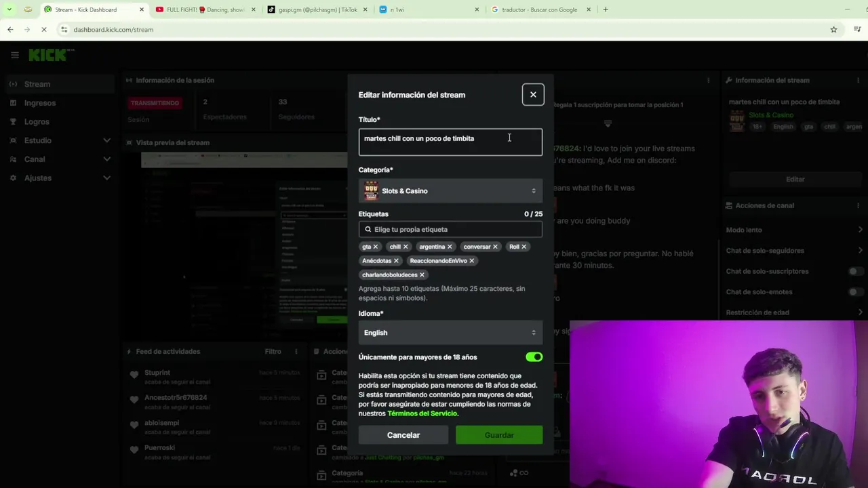Image resolution: width=868 pixels, height=488 pixels.
Task: Remove the Roll tag
Action: (524, 247)
